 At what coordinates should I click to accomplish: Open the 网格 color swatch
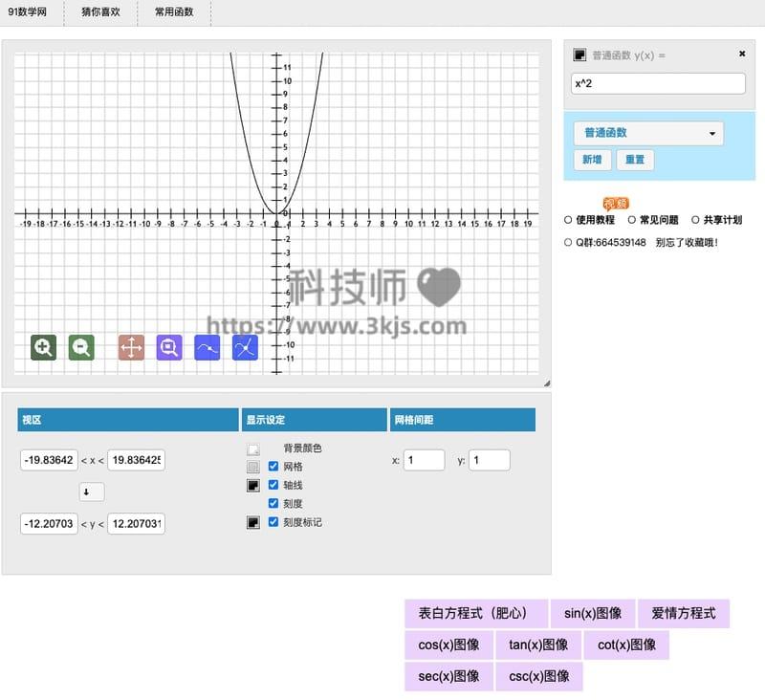coord(253,467)
